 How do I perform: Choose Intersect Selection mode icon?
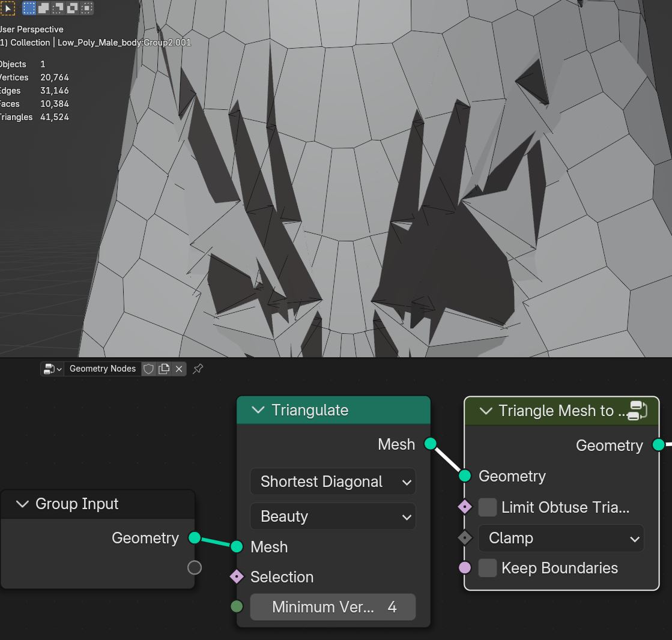click(x=87, y=8)
